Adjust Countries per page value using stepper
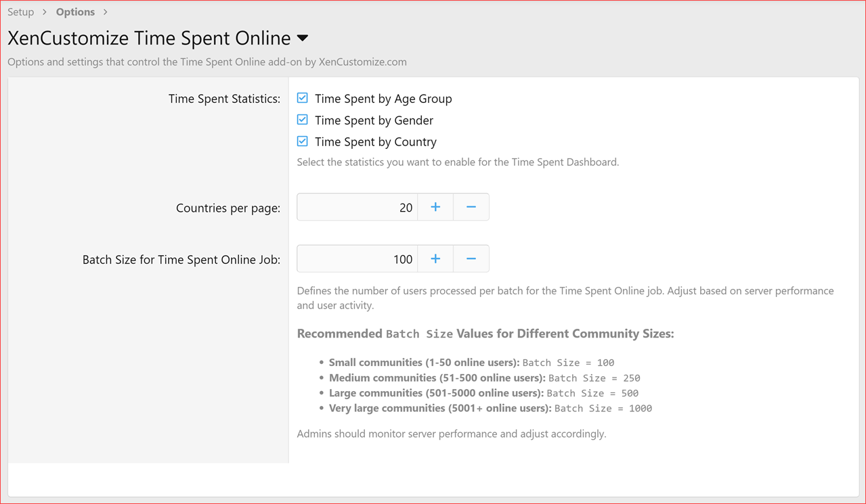866x504 pixels. [x=435, y=207]
